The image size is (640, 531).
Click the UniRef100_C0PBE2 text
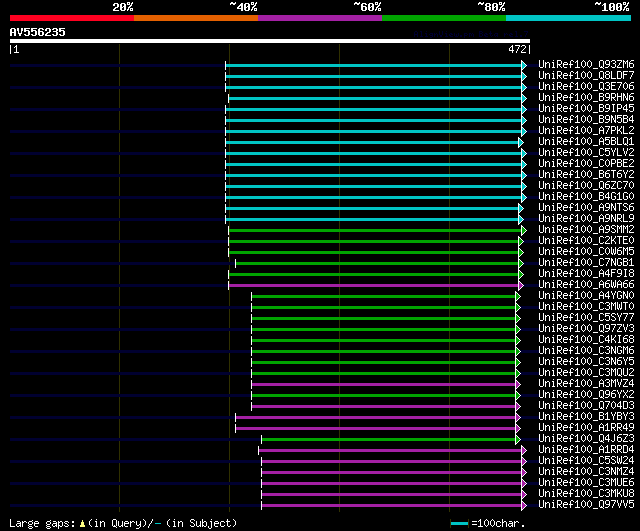pyautogui.click(x=586, y=164)
